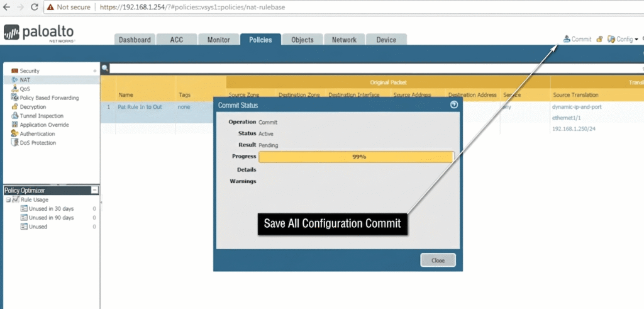644x309 pixels.
Task: Click 192.168.1.250/24 address value
Action: [573, 128]
